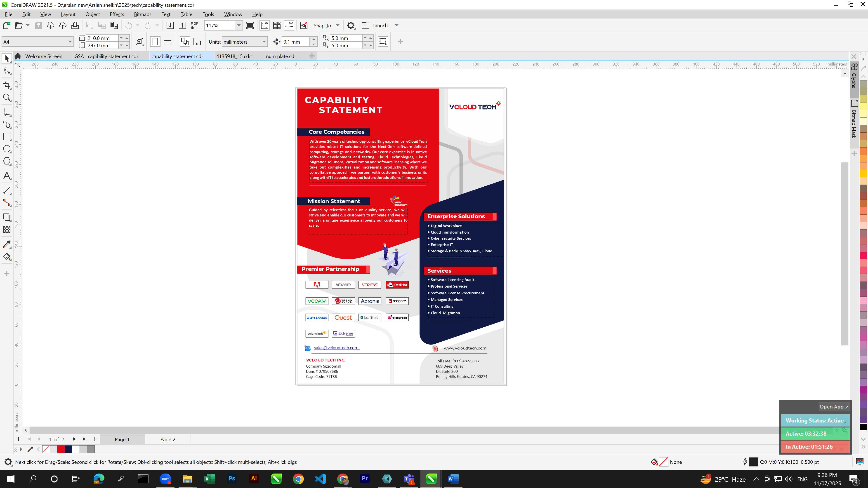This screenshot has width=868, height=488.
Task: Toggle Show Guidelines
Action: pyautogui.click(x=289, y=25)
